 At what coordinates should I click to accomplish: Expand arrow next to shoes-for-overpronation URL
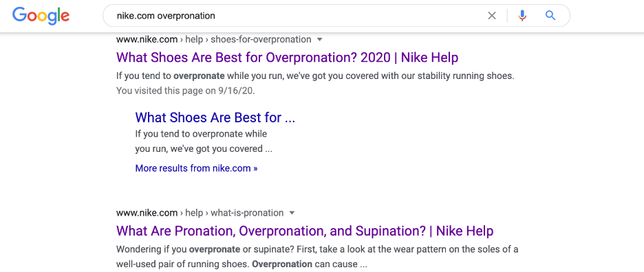[x=320, y=40]
